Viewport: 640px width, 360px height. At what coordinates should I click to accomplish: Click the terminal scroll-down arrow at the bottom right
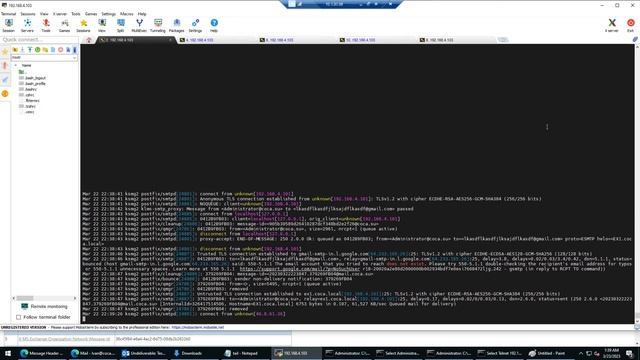point(637,321)
